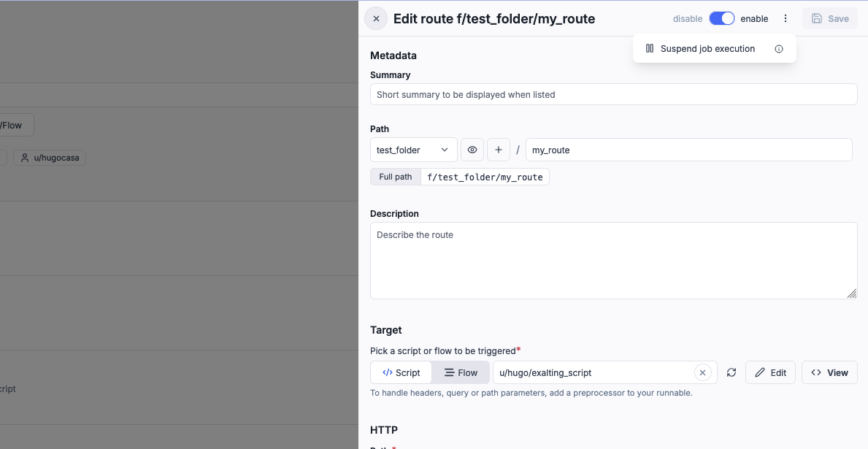Click info icon beside Suspend job execution
Image resolution: width=868 pixels, height=449 pixels.
(778, 49)
